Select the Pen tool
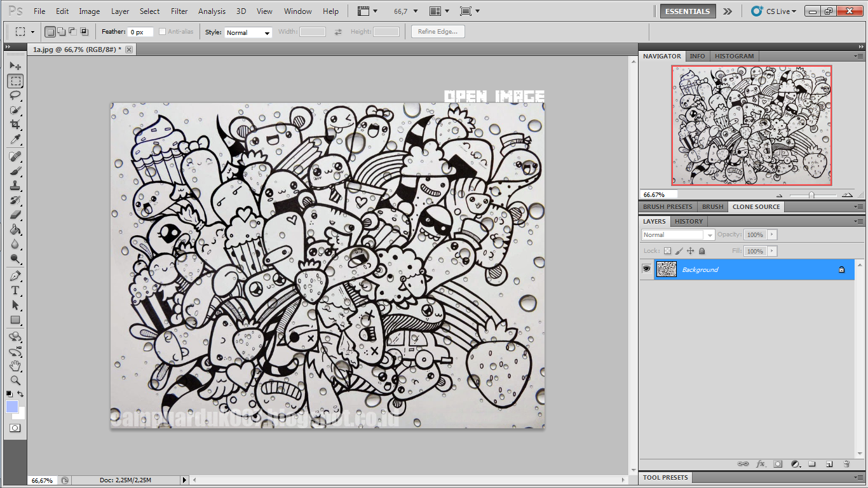This screenshot has height=488, width=868. pyautogui.click(x=15, y=276)
